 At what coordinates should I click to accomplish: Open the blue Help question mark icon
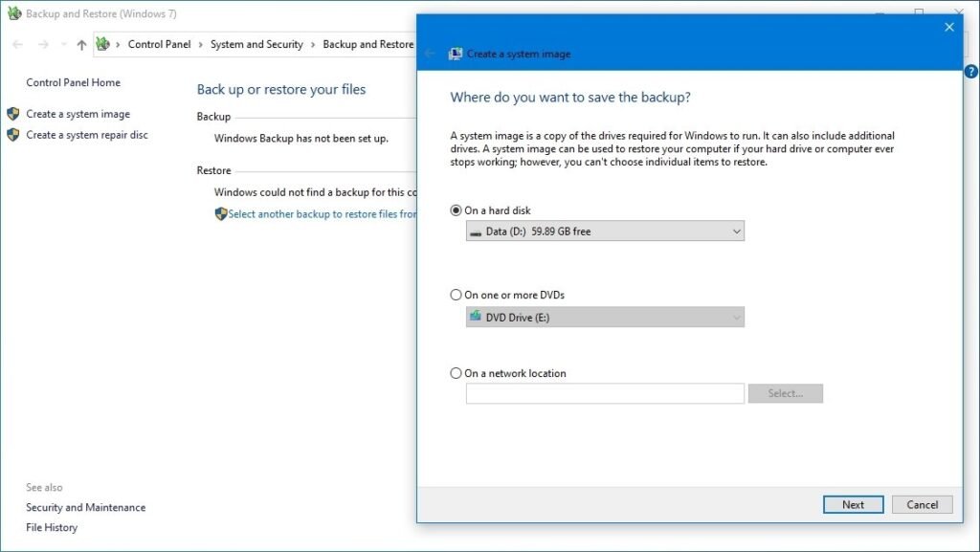[x=970, y=71]
